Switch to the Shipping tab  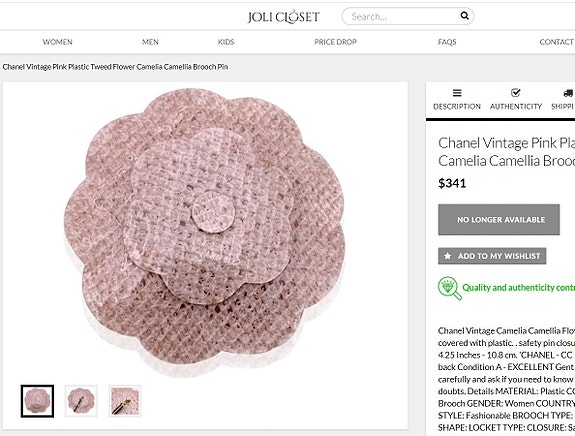pos(563,100)
